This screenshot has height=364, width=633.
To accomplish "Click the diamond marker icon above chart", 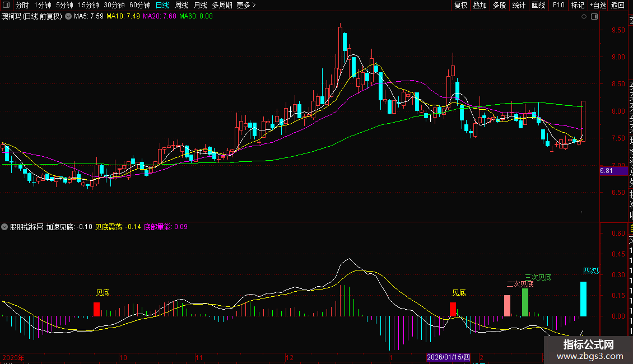I will (x=584, y=16).
